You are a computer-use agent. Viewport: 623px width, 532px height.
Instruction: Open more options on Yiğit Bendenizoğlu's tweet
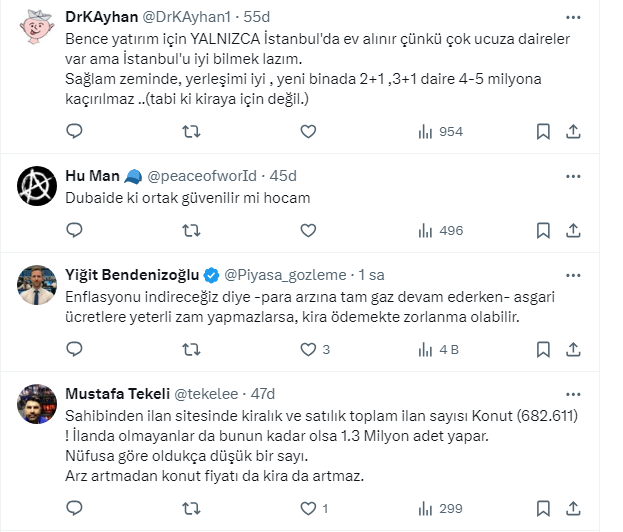point(571,274)
